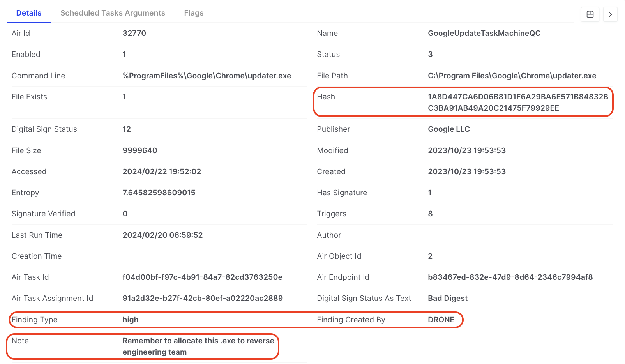The width and height of the screenshot is (625, 364).
Task: Click the Air Id value 32770
Action: pos(134,33)
